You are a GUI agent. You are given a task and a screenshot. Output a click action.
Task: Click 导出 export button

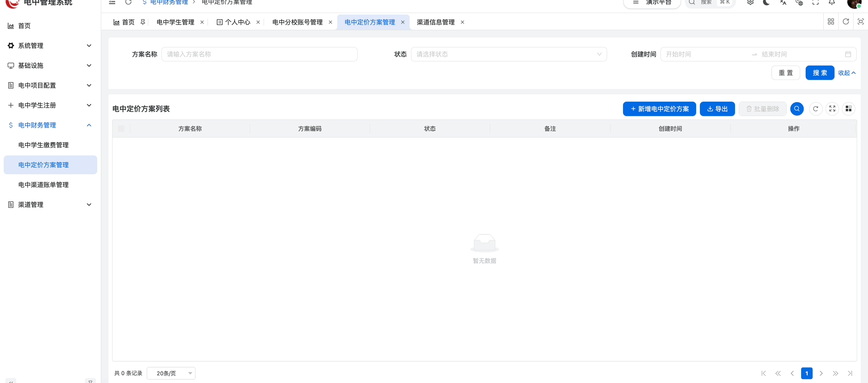tap(717, 109)
